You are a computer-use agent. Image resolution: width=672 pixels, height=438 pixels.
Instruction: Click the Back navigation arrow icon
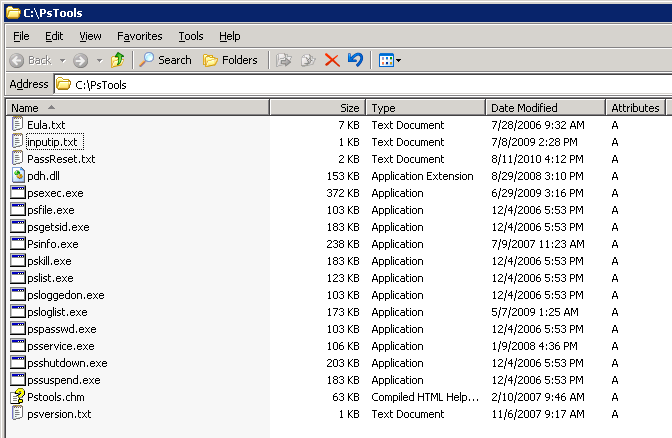point(17,60)
